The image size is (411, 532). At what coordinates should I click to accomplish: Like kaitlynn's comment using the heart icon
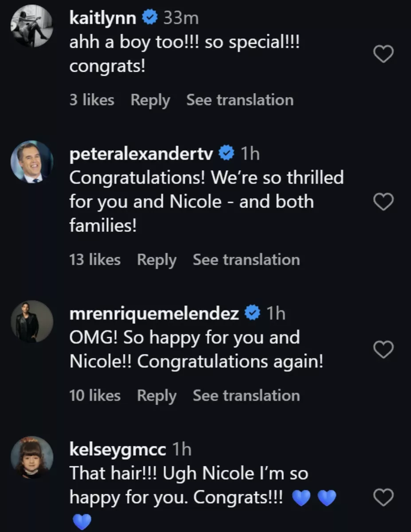(383, 54)
